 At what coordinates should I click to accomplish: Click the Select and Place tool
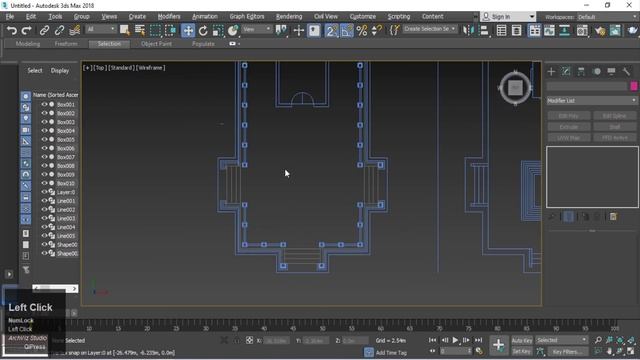click(x=233, y=30)
